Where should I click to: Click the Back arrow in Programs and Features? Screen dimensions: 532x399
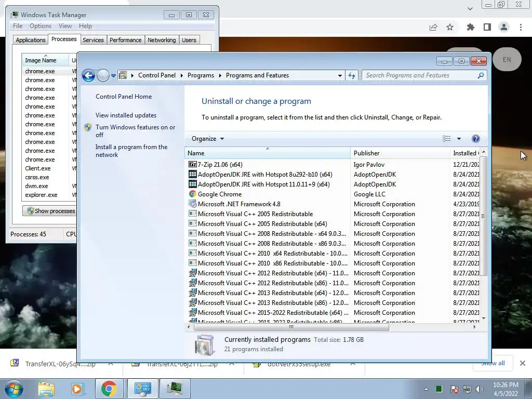(88, 75)
